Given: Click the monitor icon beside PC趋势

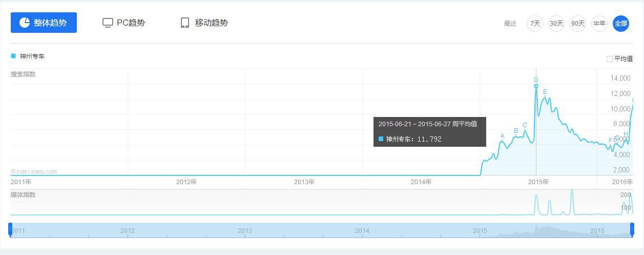Looking at the screenshot, I should tap(108, 23).
